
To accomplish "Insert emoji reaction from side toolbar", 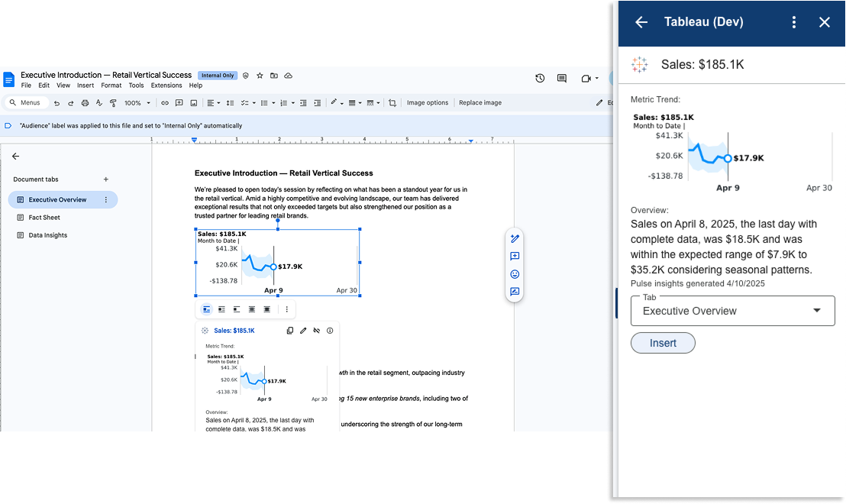I will coord(515,274).
